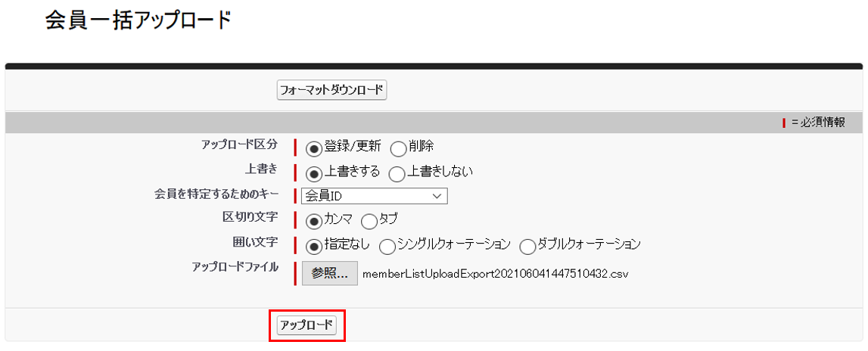Viewport: 868px width, 351px height.
Task: Click the 区切り文字 field label
Action: pos(250,218)
